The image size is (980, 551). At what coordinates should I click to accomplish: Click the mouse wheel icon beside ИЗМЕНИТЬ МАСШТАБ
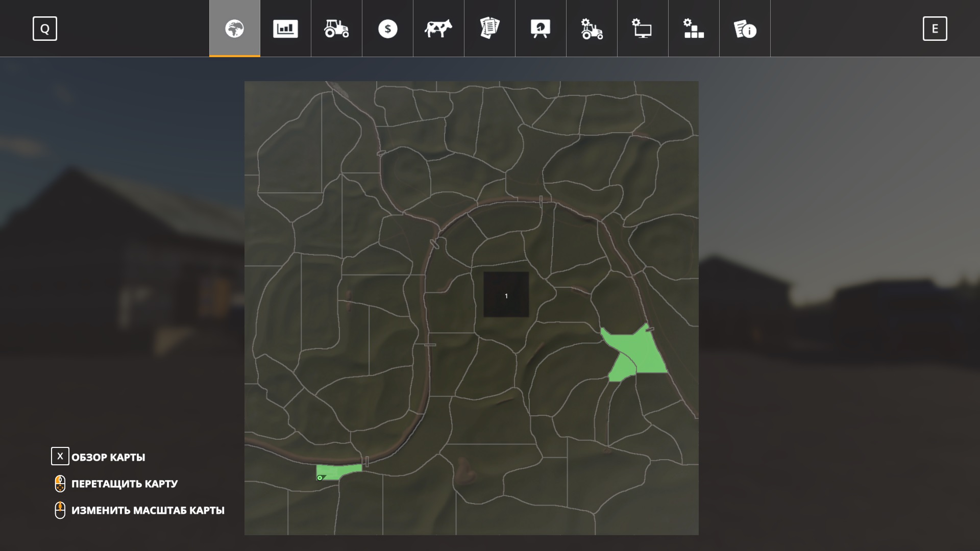(x=60, y=510)
